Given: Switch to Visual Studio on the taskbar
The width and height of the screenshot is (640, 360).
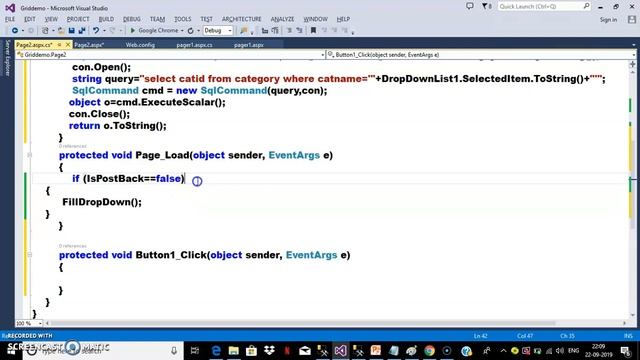Looking at the screenshot, I should pyautogui.click(x=340, y=351).
